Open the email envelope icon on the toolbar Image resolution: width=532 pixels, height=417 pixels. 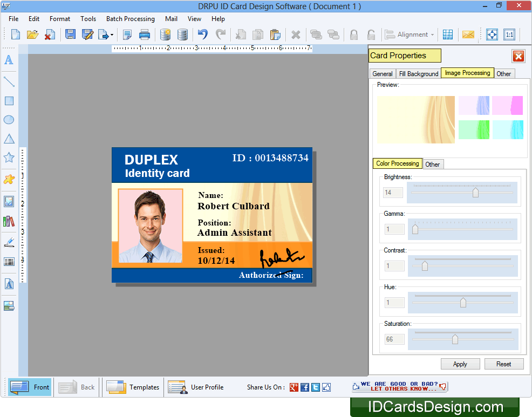click(468, 34)
